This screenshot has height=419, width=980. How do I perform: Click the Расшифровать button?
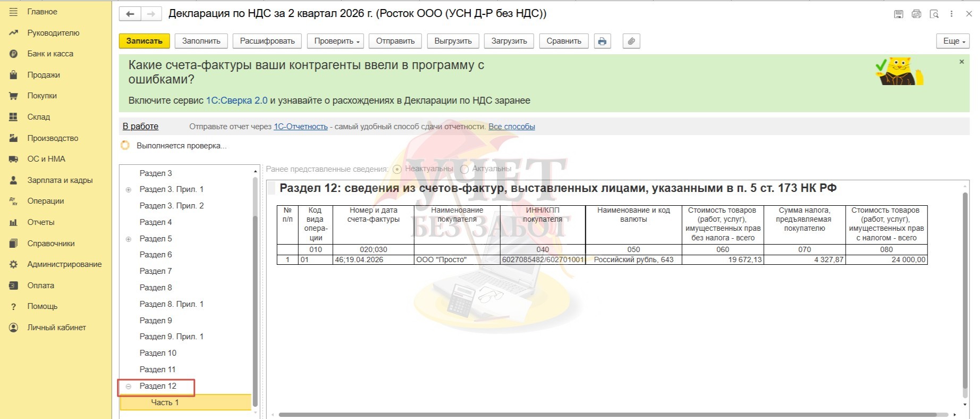267,41
